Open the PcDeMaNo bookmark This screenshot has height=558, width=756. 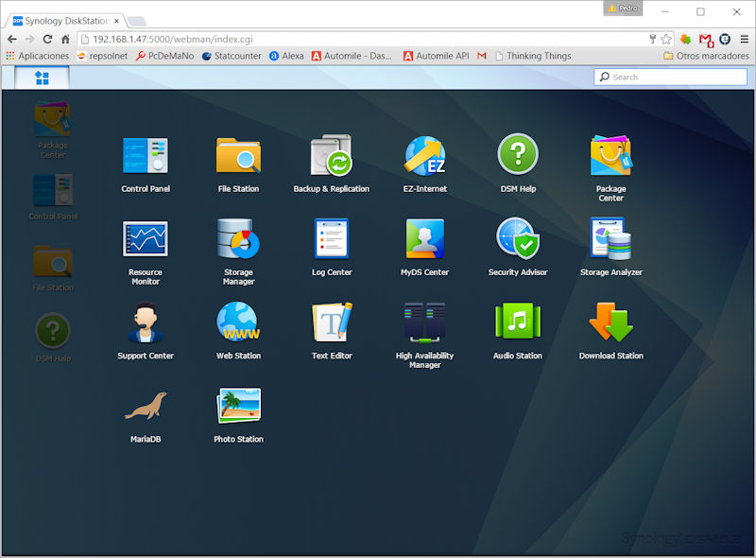pyautogui.click(x=164, y=56)
